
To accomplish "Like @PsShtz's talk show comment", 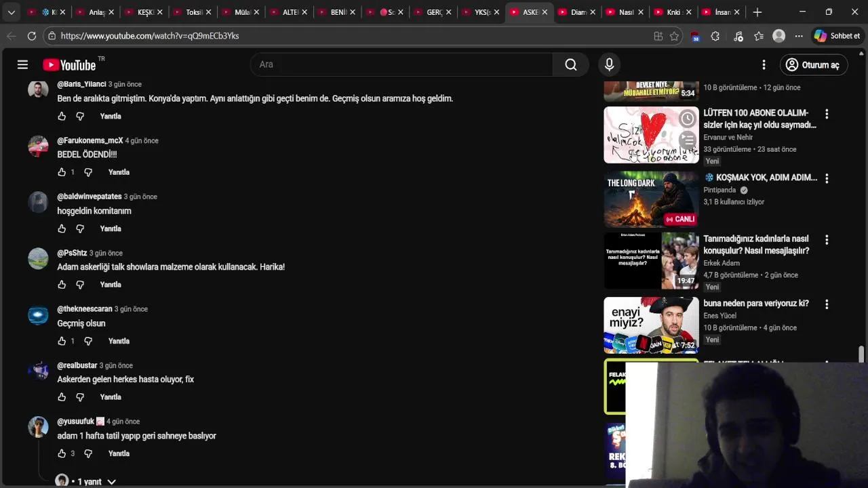I will click(x=62, y=285).
